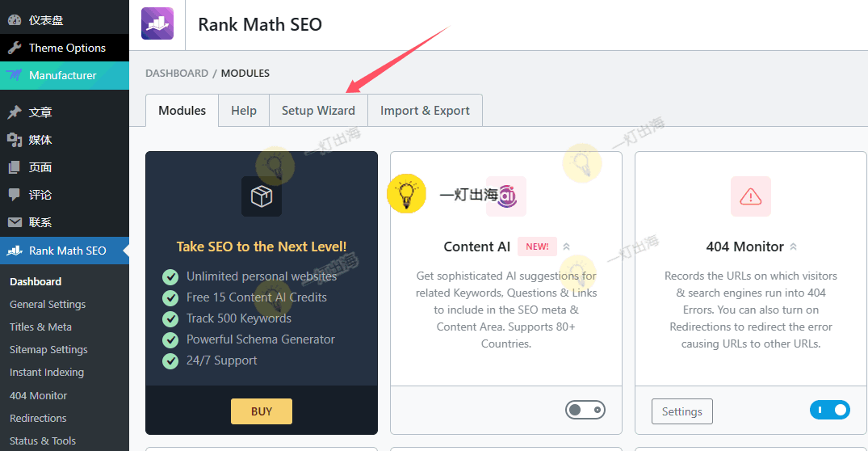Open Sitemap Settings in sidebar
Viewport: 868px width, 451px height.
coord(48,350)
